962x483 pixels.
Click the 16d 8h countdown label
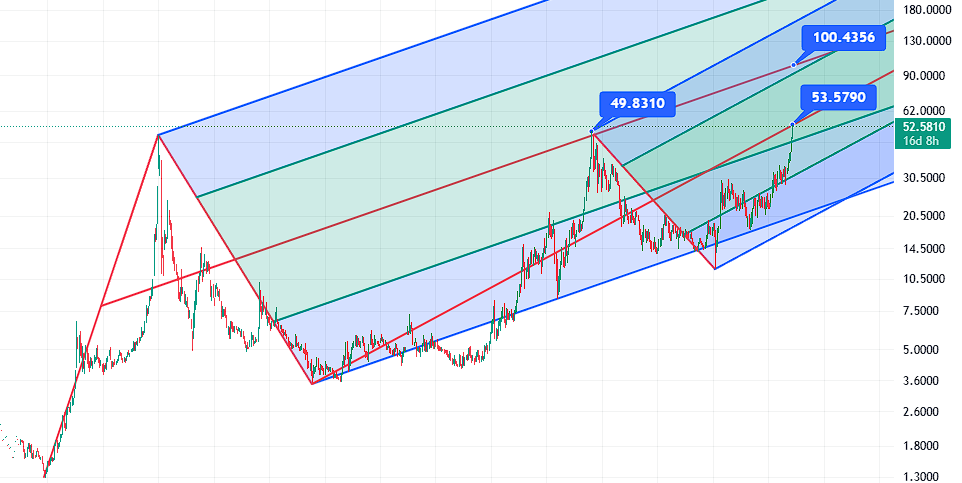pos(923,141)
